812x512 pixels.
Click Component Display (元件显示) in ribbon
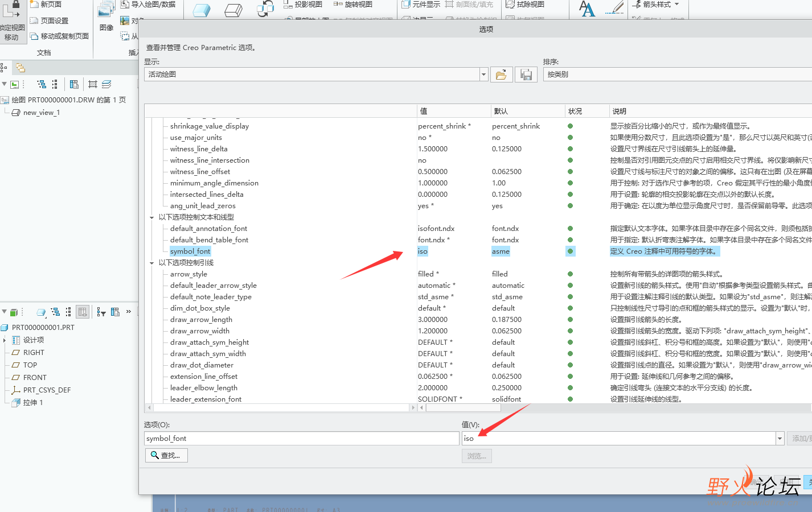(421, 5)
